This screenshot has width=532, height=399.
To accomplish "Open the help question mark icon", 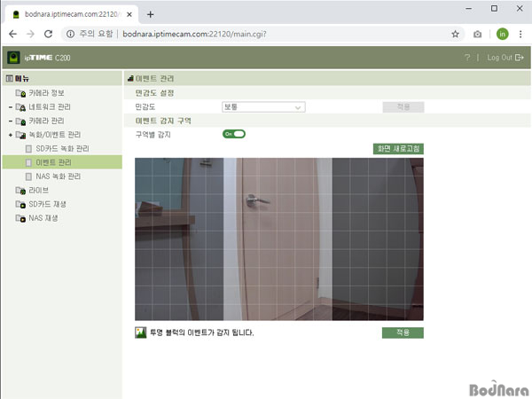I will (x=466, y=58).
